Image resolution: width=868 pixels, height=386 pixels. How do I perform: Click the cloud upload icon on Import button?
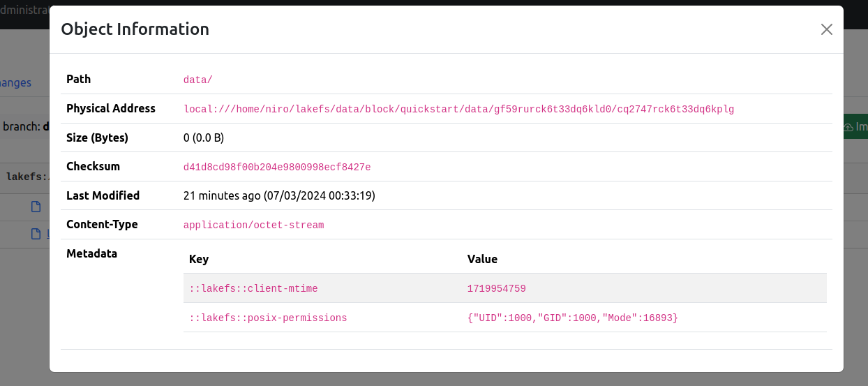coord(849,127)
